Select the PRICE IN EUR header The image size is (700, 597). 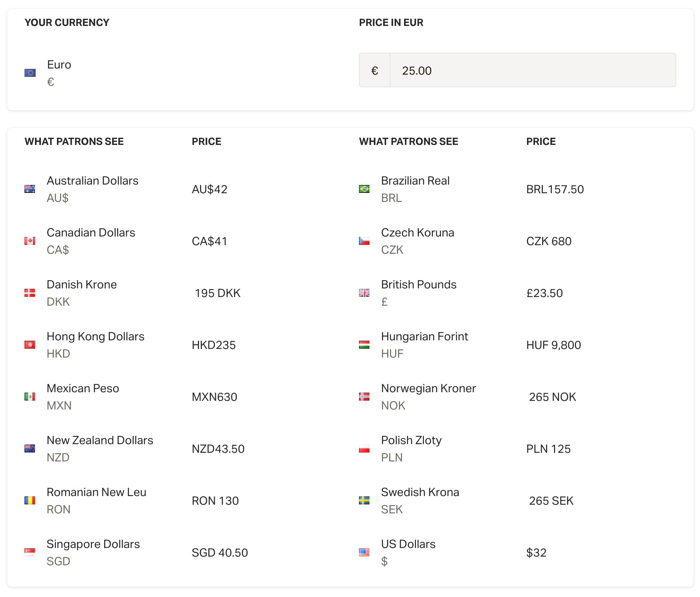pos(391,22)
